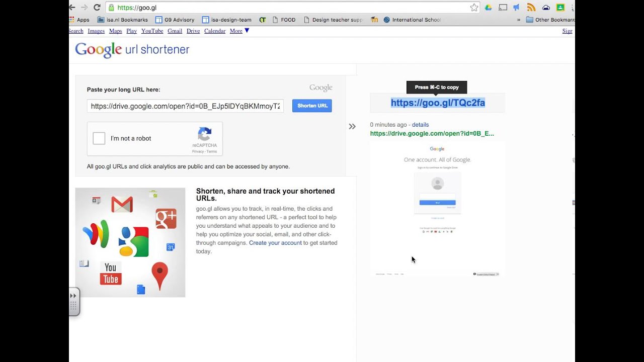
Task: Click the Google url shortener logo
Action: pos(132,50)
